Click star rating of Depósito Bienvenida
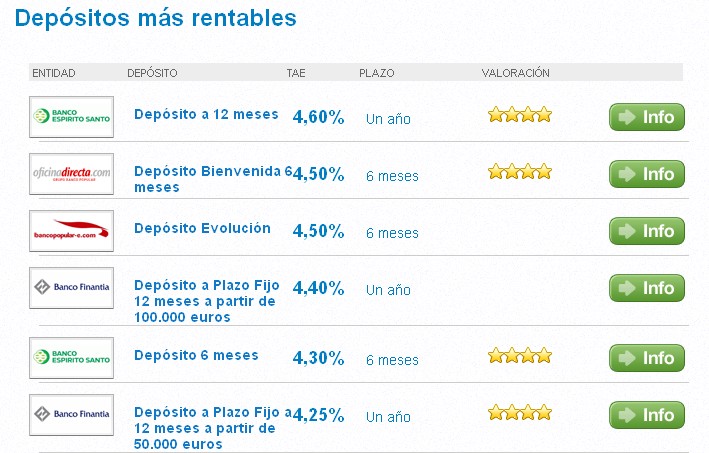This screenshot has height=453, width=709. pos(519,172)
